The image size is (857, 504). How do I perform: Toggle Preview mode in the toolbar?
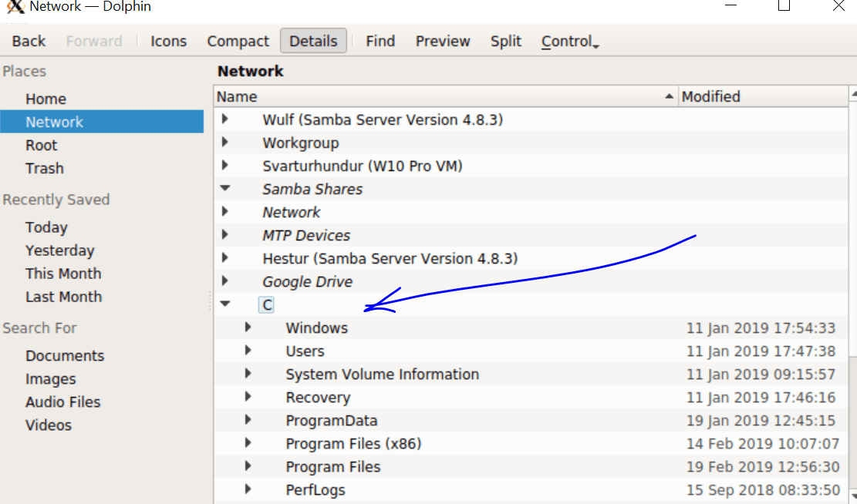coord(442,41)
